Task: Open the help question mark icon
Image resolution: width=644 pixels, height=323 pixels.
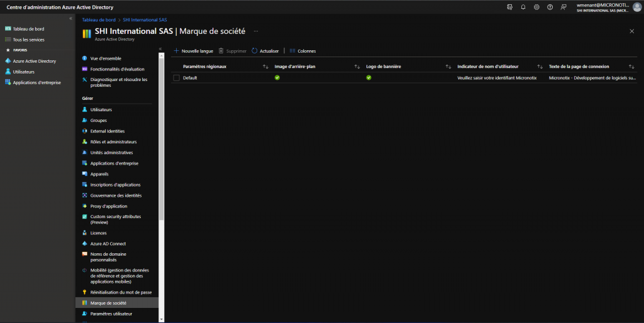Action: coord(550,7)
